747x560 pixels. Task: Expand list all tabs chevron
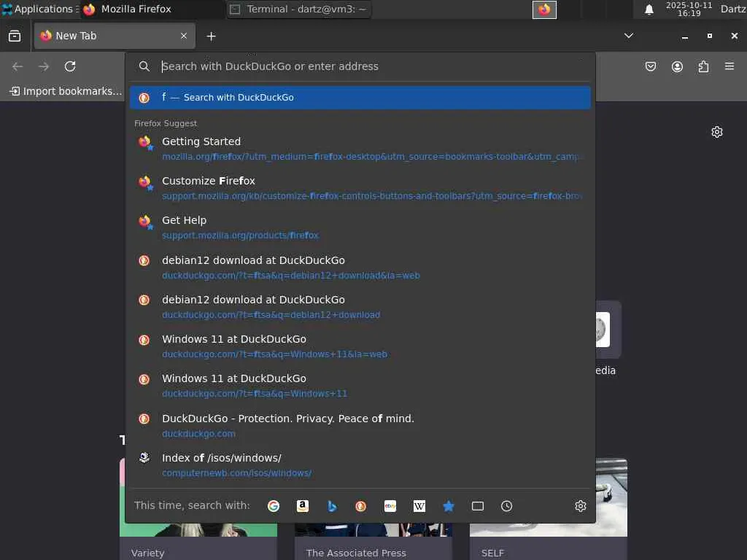pos(629,36)
